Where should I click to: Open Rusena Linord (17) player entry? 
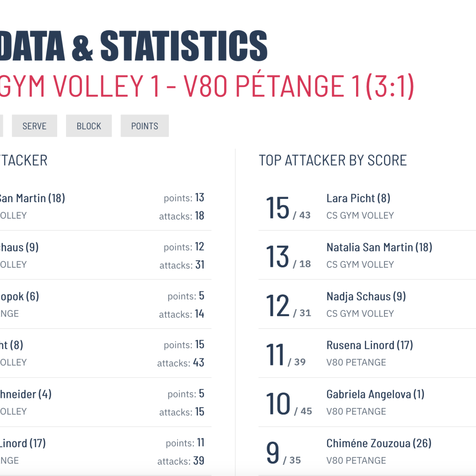370,345
